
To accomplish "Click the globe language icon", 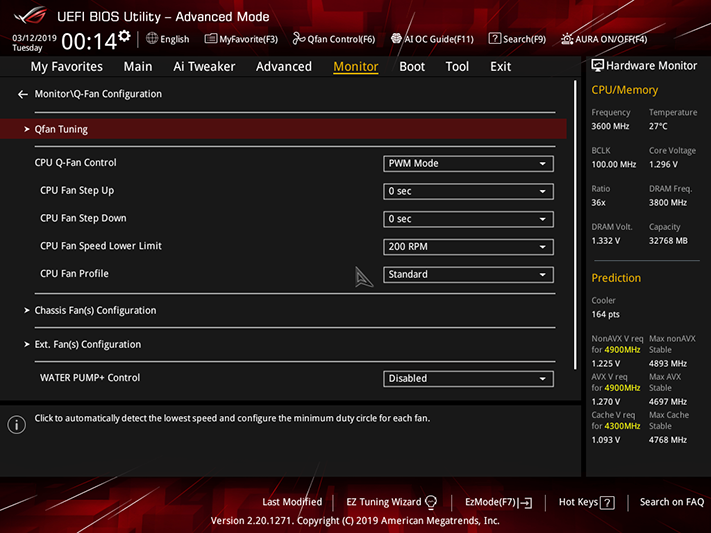I will click(x=152, y=39).
